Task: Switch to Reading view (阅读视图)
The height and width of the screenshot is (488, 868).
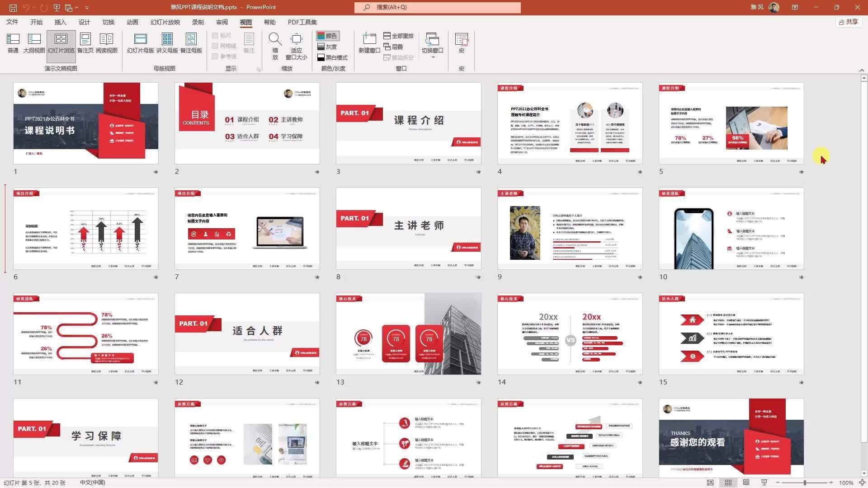Action: tap(106, 43)
